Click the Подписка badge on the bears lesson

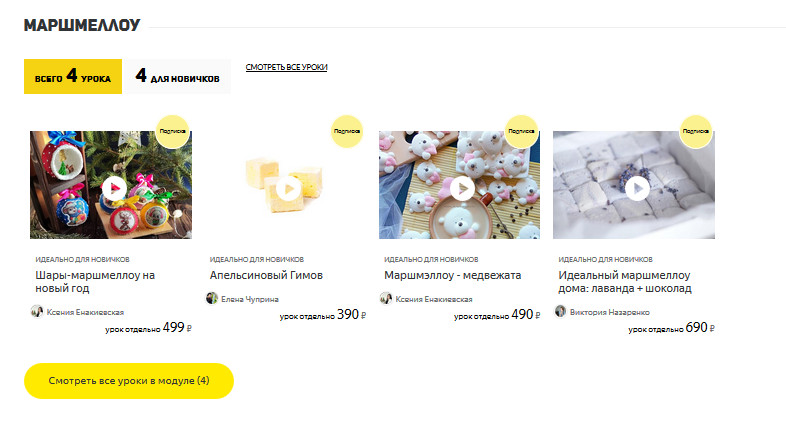click(521, 131)
